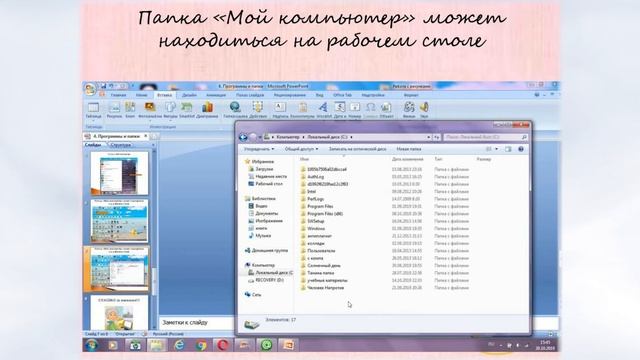The width and height of the screenshot is (640, 360).
Task: Click Back arrow in Explorer window
Action: click(x=243, y=137)
